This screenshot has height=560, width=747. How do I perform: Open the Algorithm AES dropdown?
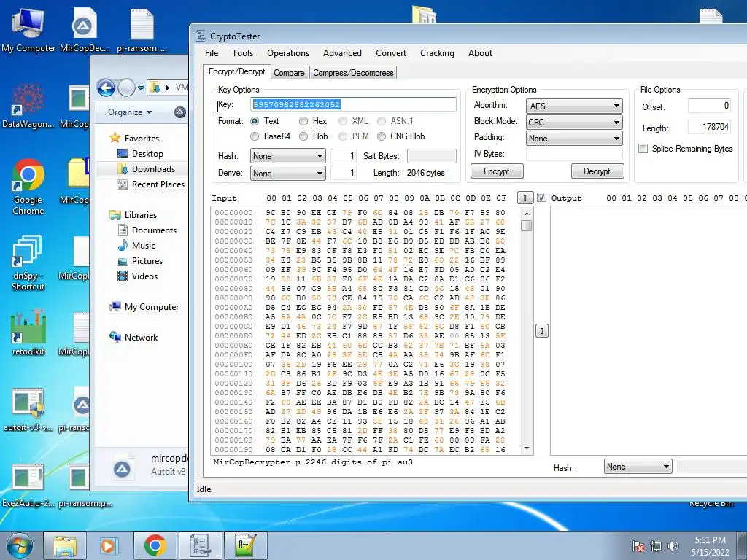574,106
